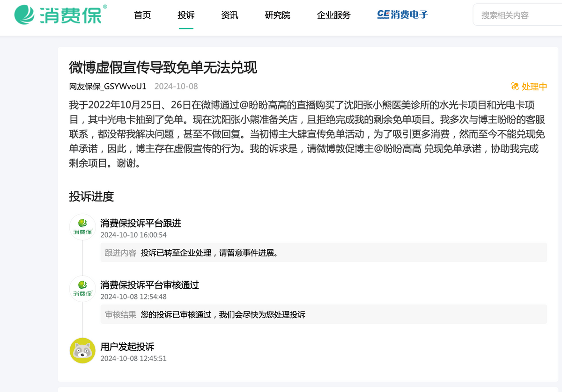The height and width of the screenshot is (392, 562).
Task: Click the 消费保 logo in header
Action: (60, 15)
